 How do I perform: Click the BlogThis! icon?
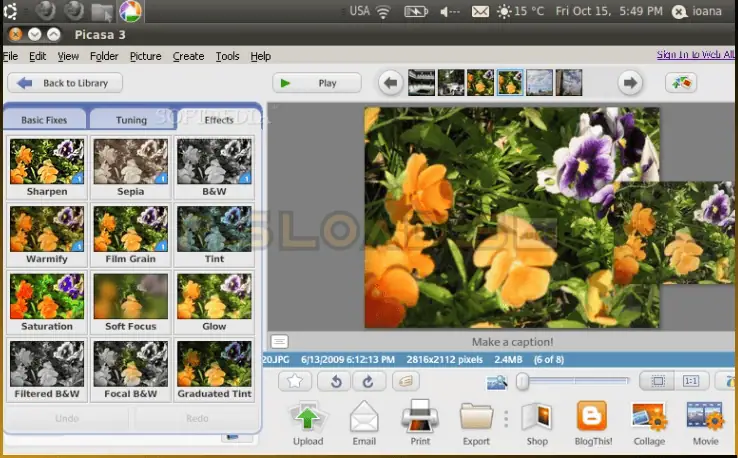(x=592, y=418)
